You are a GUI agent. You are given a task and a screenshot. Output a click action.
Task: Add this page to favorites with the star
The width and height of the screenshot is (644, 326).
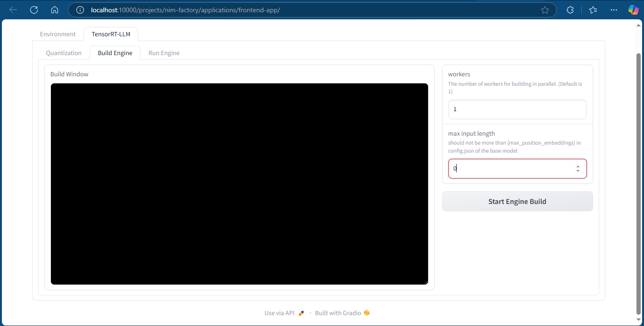[x=545, y=10]
